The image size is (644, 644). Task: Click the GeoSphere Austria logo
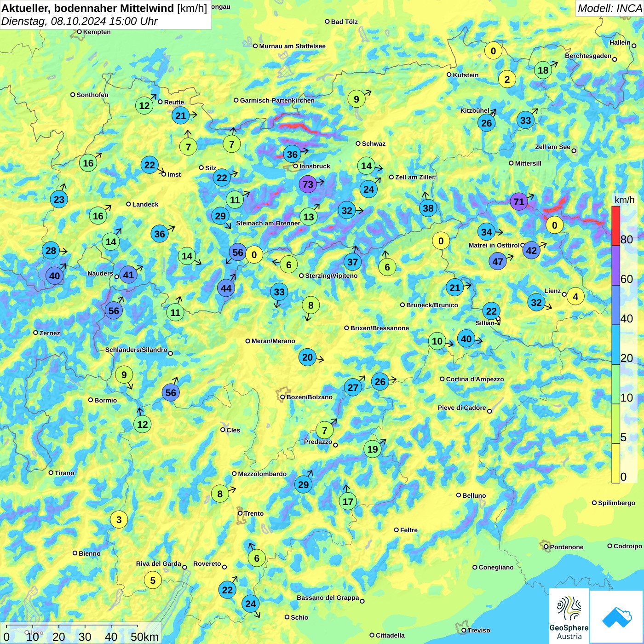coord(569,615)
